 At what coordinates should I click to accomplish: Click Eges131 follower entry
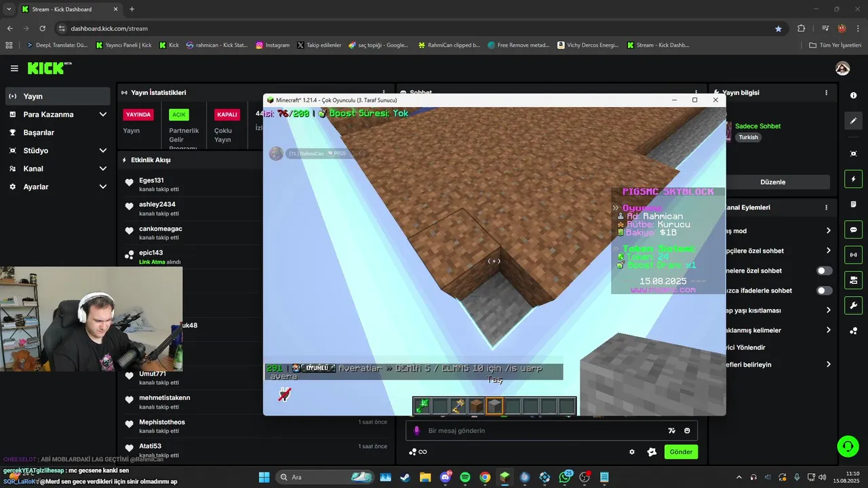[151, 180]
